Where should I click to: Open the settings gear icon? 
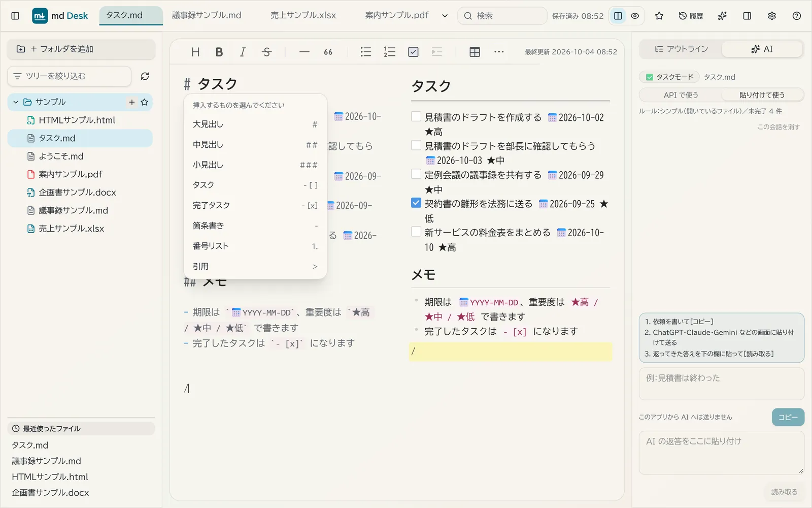(x=772, y=16)
